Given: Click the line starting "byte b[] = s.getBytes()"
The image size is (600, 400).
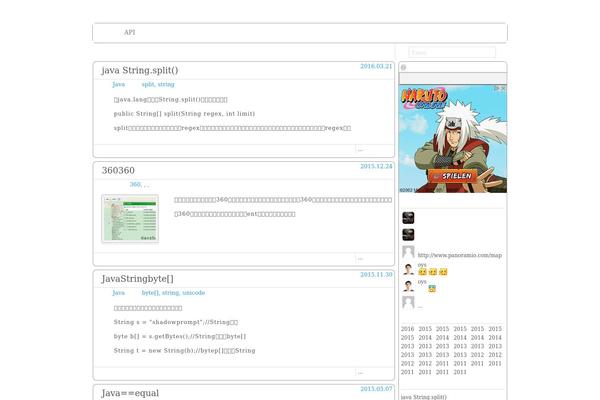Looking at the screenshot, I should (x=179, y=336).
